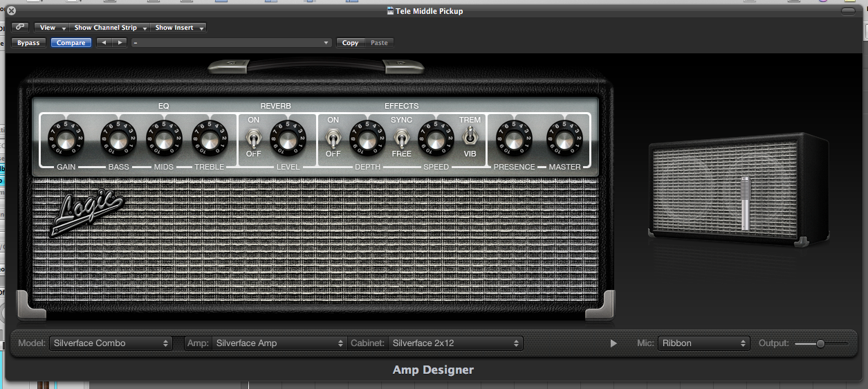This screenshot has width=868, height=389.
Task: Click the Tele Middle Pickup title text
Action: tap(430, 11)
